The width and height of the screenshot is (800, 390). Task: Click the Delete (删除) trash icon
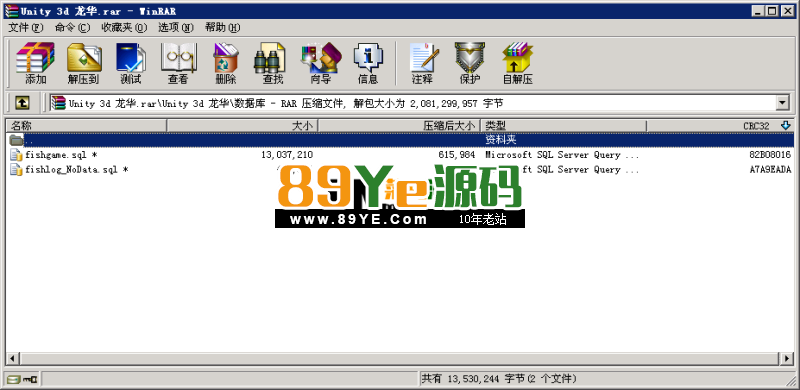click(225, 63)
